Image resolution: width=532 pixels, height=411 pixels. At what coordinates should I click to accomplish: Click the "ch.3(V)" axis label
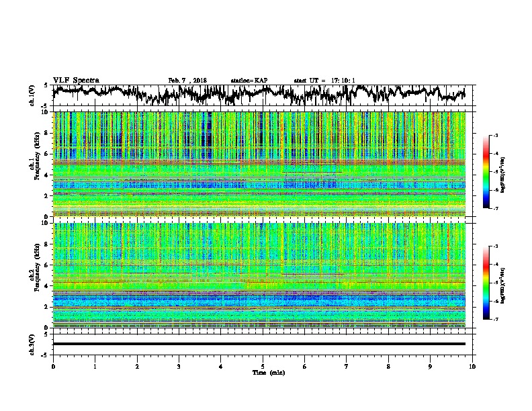(32, 345)
